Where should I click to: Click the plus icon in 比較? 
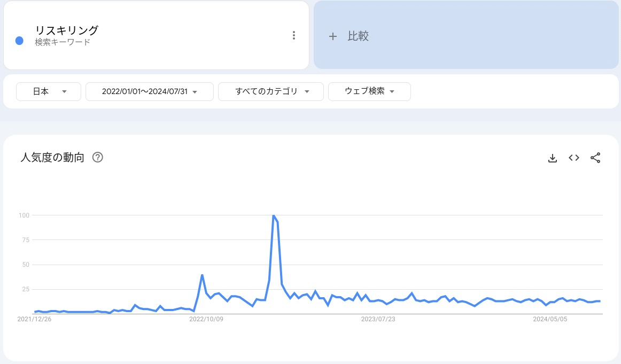333,36
